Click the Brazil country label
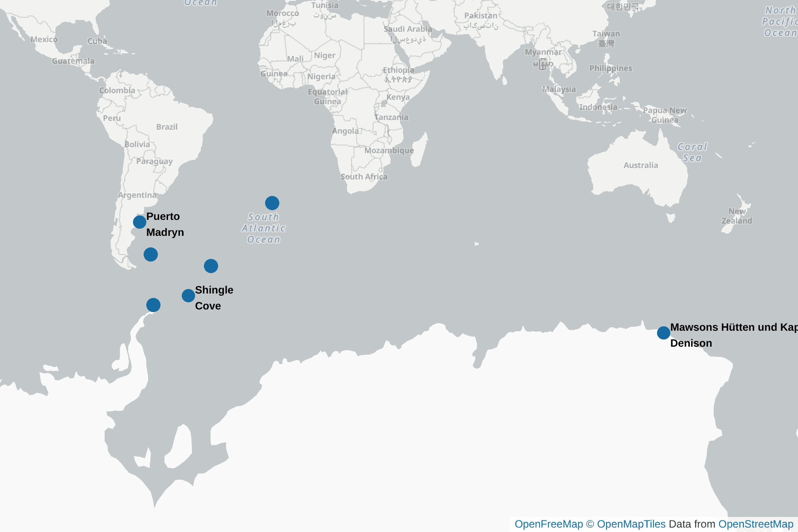798x532 pixels. 167,127
